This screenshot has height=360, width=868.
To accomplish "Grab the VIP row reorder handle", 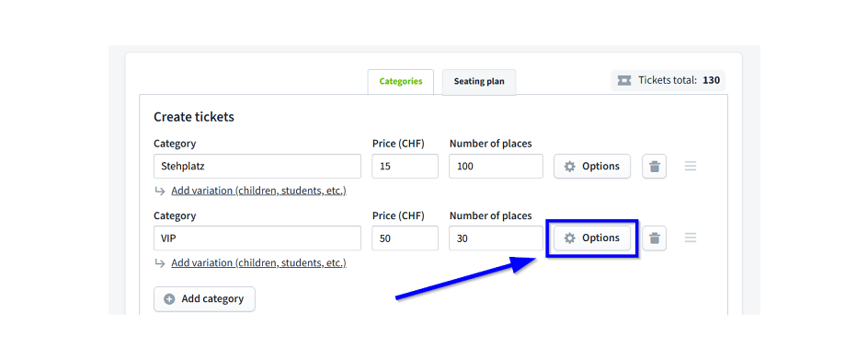I will 691,238.
